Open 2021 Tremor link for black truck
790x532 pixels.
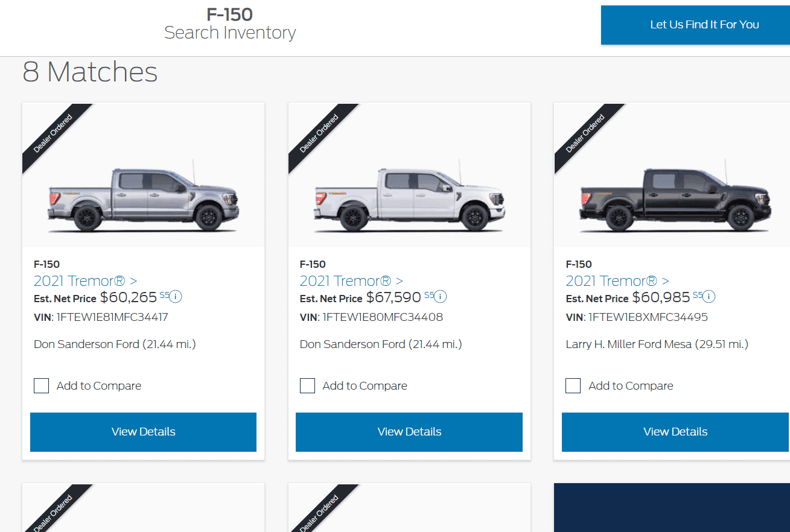click(x=617, y=281)
